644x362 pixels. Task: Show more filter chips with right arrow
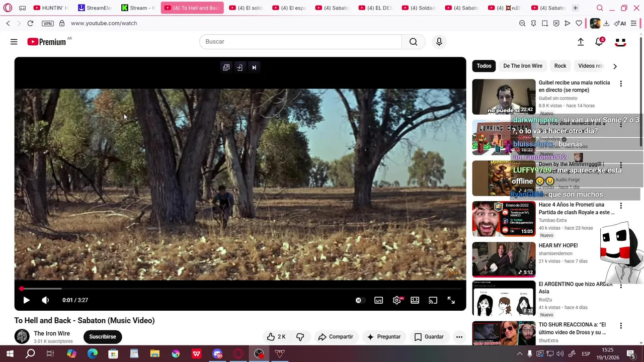(x=614, y=66)
